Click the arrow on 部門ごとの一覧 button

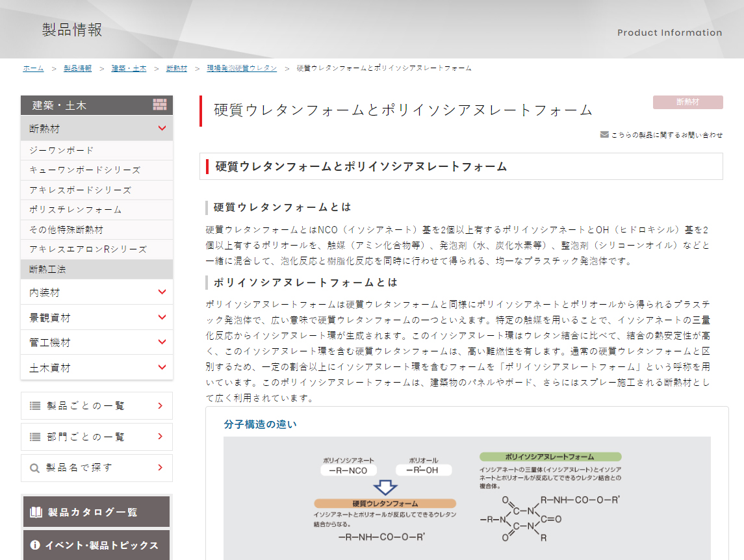click(160, 437)
